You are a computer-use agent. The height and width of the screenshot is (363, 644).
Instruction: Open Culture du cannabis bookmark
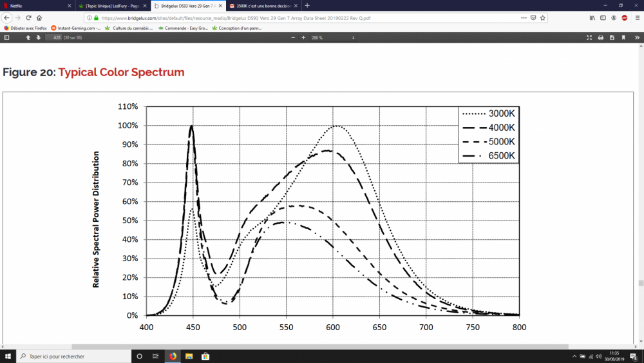[129, 28]
